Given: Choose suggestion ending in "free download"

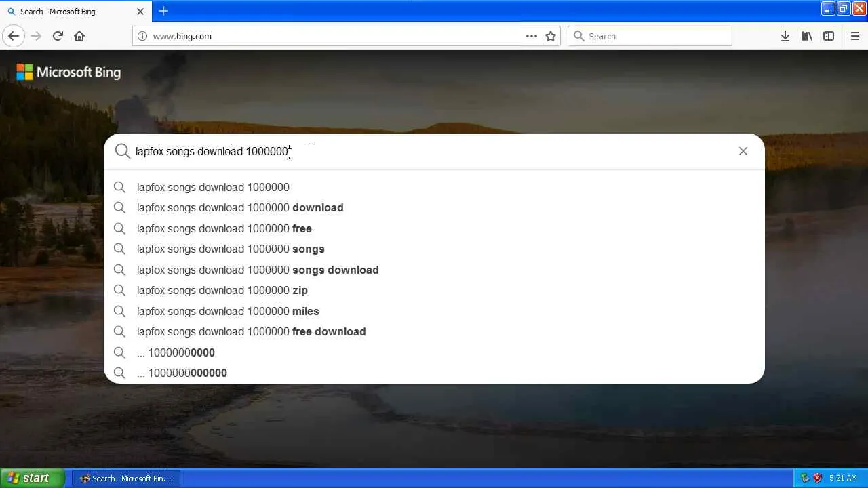Looking at the screenshot, I should click(x=434, y=331).
